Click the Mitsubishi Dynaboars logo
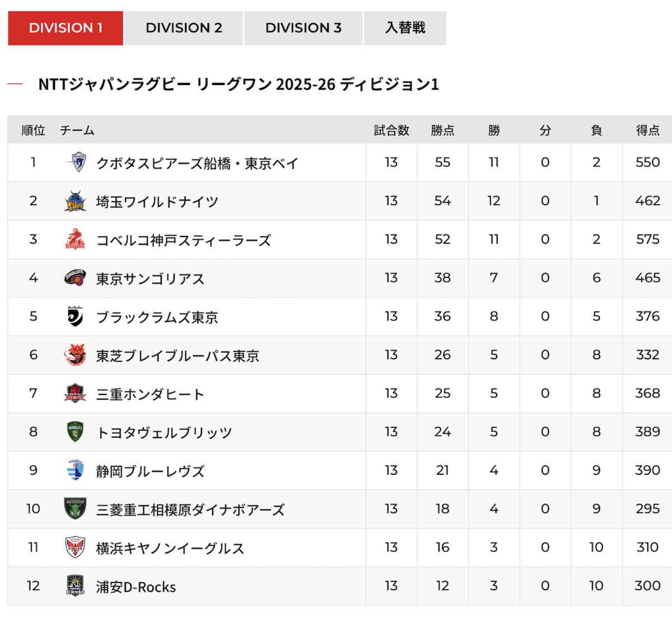The height and width of the screenshot is (625, 672). pos(75,509)
